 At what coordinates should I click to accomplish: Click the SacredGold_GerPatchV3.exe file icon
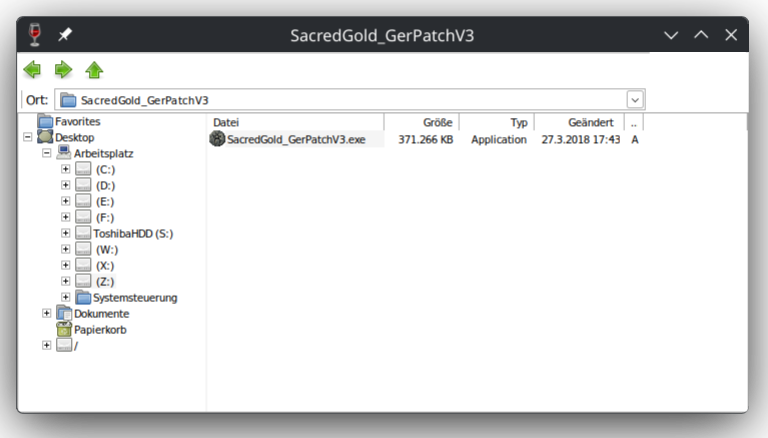(217, 139)
